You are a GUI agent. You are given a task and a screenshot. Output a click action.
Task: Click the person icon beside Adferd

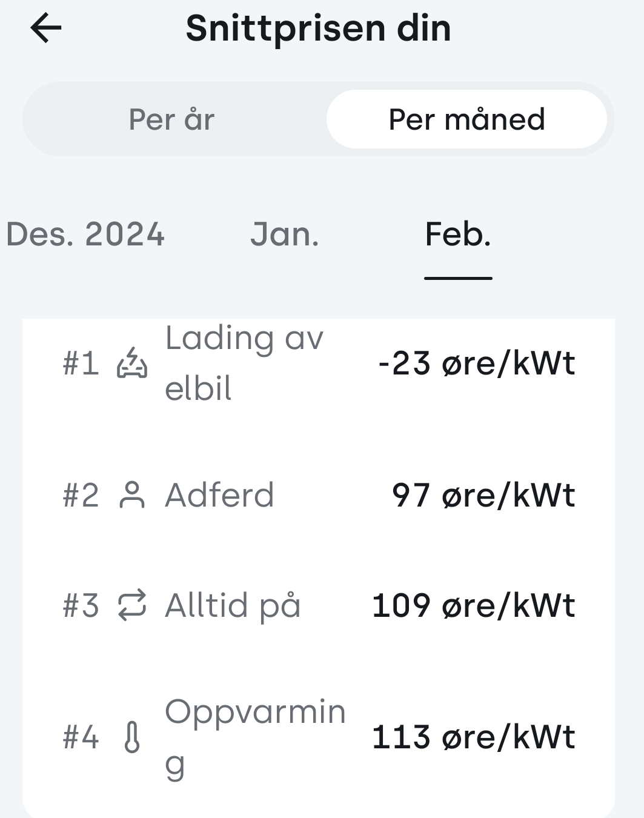tap(132, 495)
